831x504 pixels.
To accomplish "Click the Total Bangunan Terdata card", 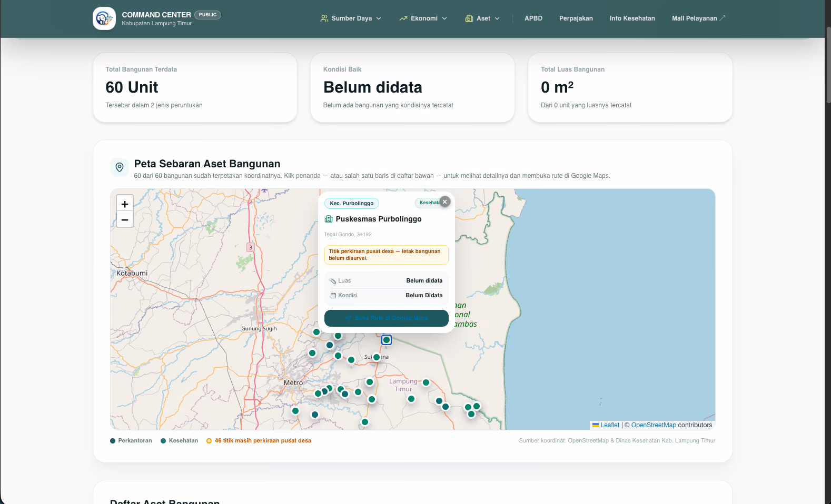I will coord(195,87).
